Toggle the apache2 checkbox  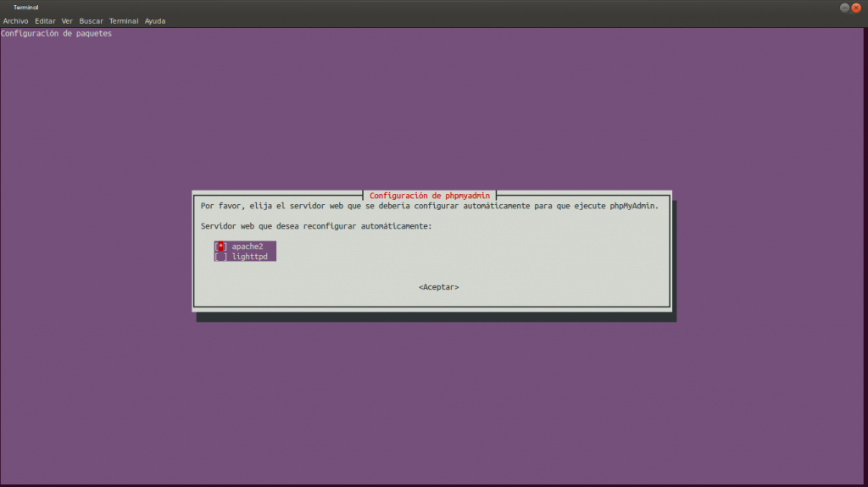[221, 246]
